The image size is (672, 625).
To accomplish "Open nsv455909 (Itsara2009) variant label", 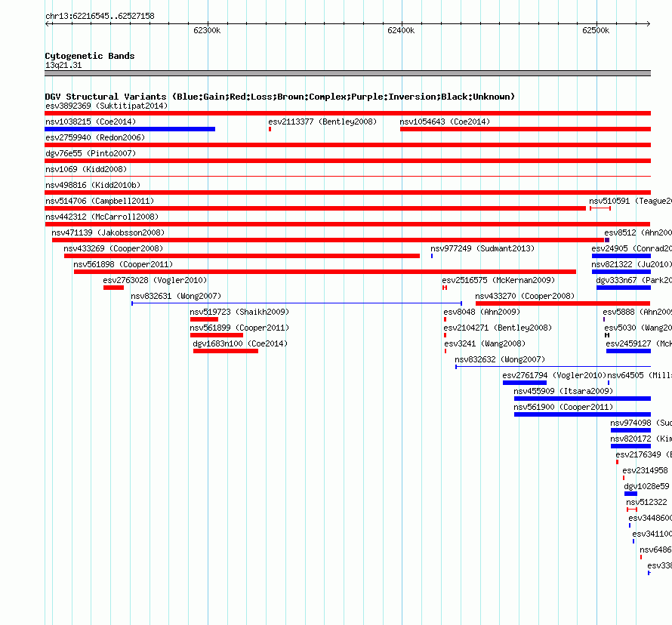I will (x=563, y=391).
